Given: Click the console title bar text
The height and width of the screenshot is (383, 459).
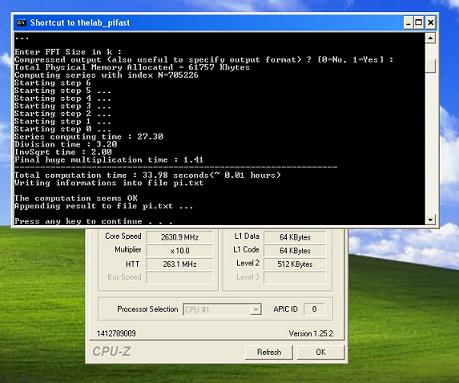Looking at the screenshot, I should pyautogui.click(x=80, y=23).
